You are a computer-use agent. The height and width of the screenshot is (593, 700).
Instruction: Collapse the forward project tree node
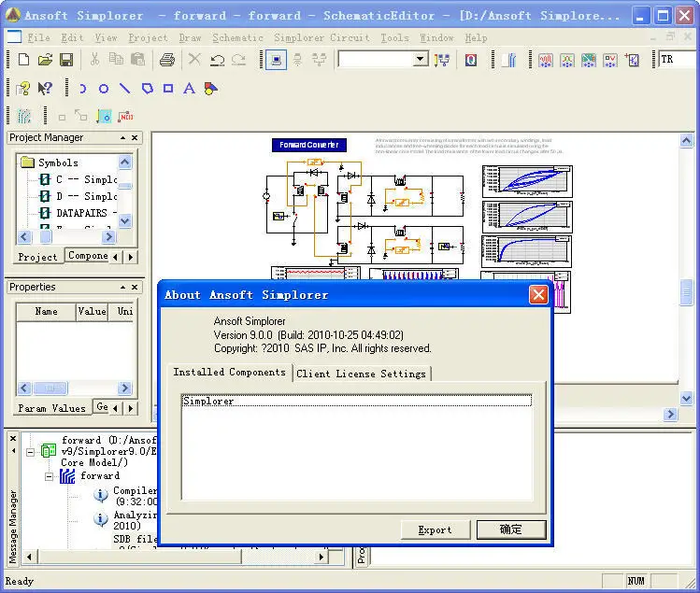(x=30, y=452)
